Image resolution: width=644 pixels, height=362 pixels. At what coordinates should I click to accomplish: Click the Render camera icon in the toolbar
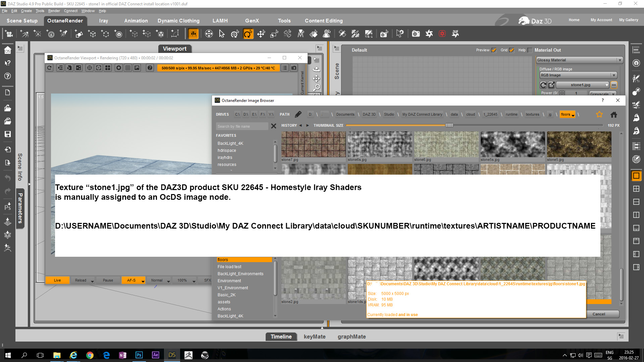pos(416,34)
